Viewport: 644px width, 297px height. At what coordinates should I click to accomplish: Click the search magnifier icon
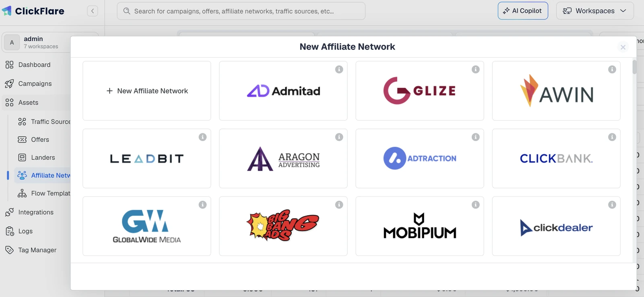tap(127, 11)
